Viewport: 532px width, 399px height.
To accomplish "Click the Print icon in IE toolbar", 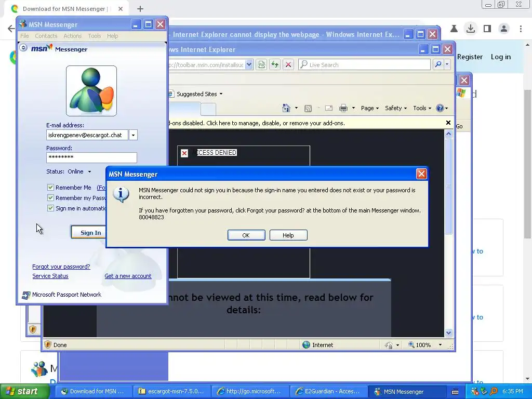I will pyautogui.click(x=343, y=108).
